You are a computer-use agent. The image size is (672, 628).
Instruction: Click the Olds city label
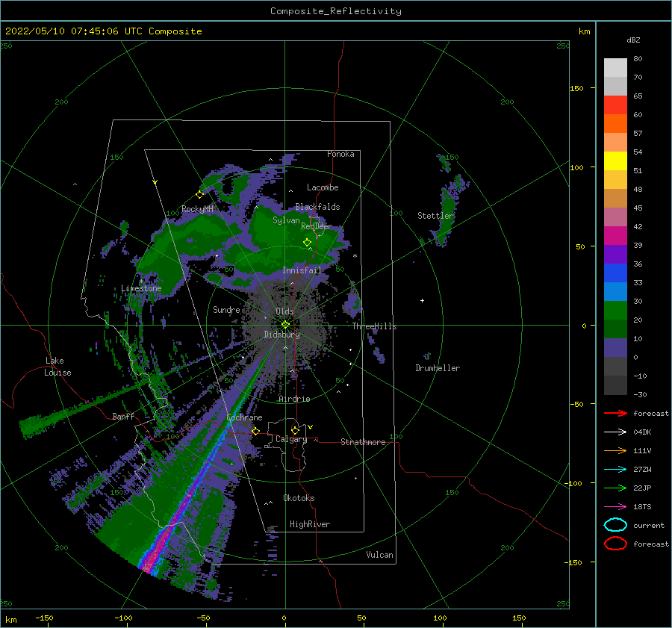(x=284, y=311)
